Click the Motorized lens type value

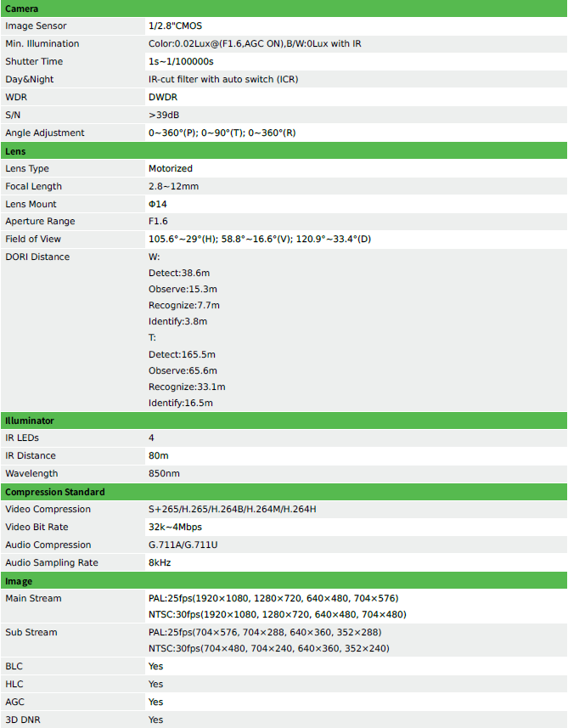(x=171, y=168)
